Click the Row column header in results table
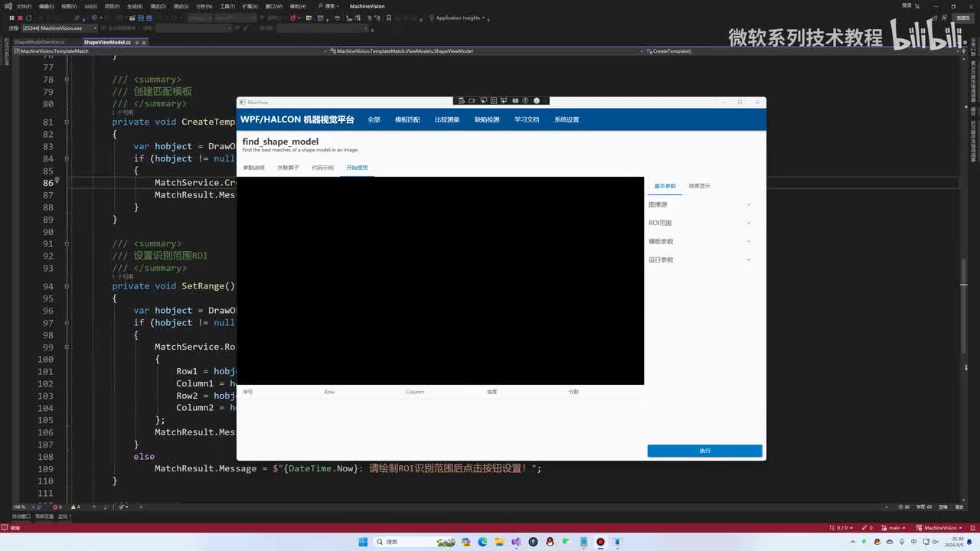The height and width of the screenshot is (551, 980). point(329,392)
